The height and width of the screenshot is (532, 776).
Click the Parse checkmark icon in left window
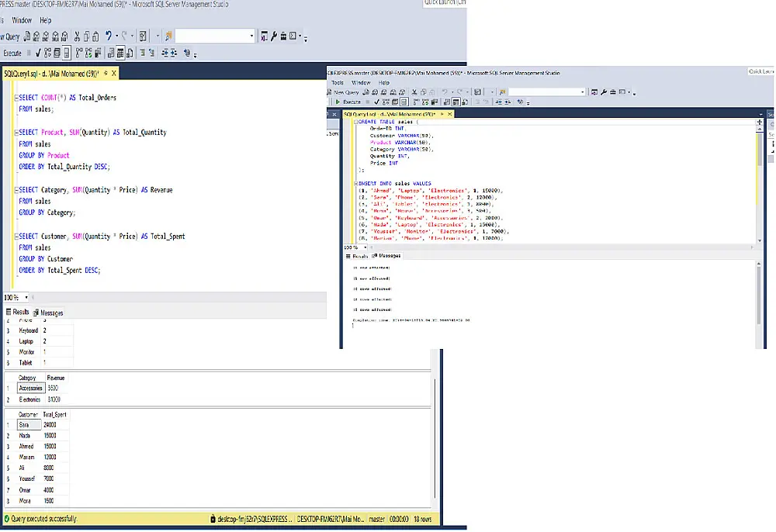[37, 53]
